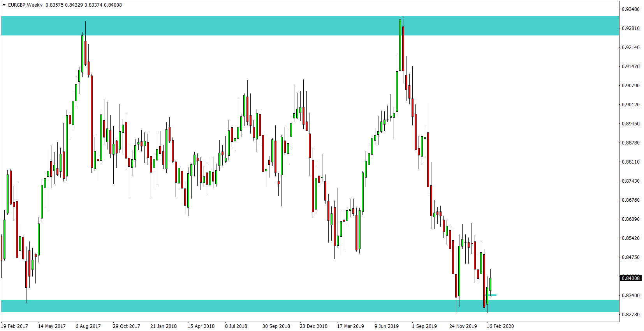The height and width of the screenshot is (331, 644).
Task: Click the 1 Sep 2019 date label
Action: [424, 326]
